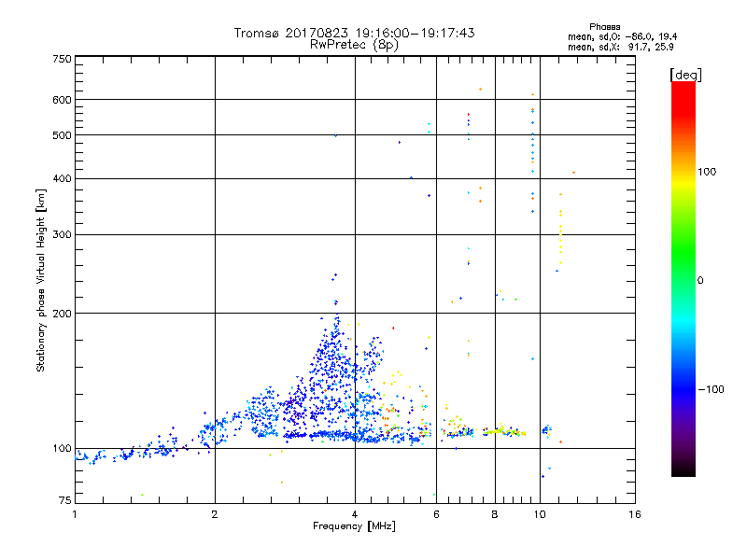Click the vertical column of yellow points near 11 MHz
747x560 pixels.
pos(561,229)
